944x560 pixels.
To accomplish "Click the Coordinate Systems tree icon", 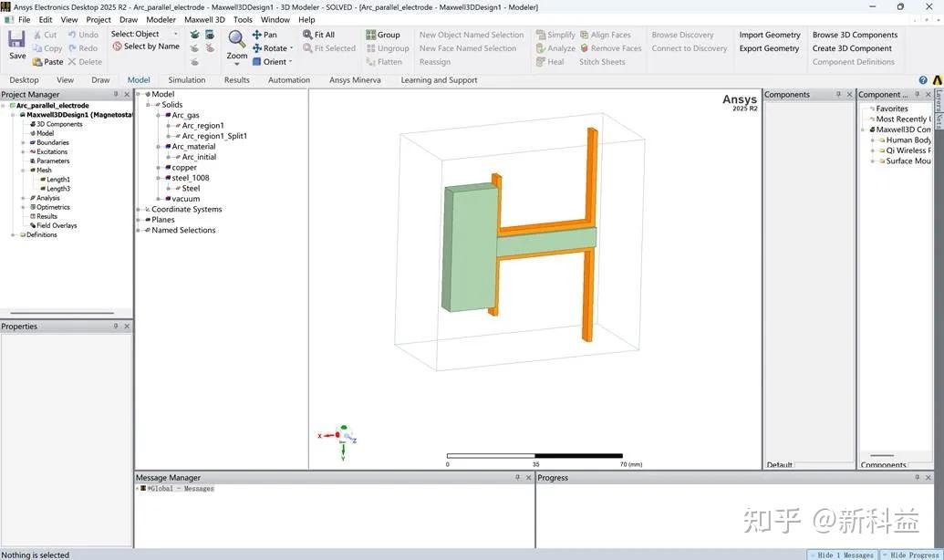I will click(x=148, y=210).
